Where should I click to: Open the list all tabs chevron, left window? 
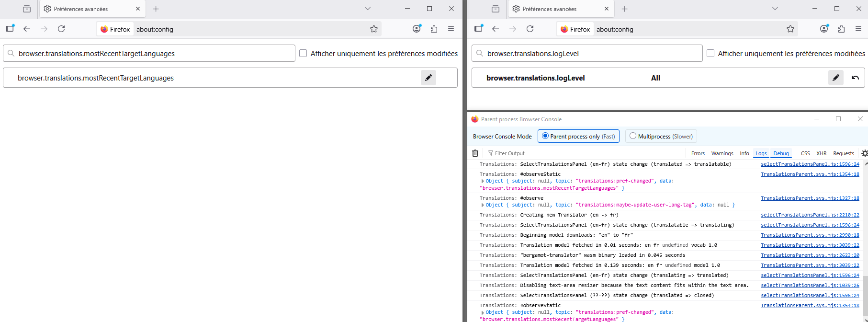click(367, 9)
